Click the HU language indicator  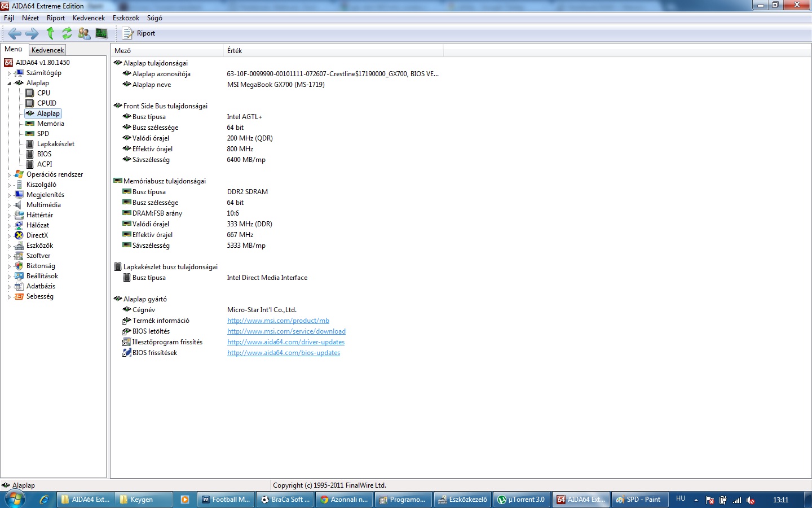681,499
